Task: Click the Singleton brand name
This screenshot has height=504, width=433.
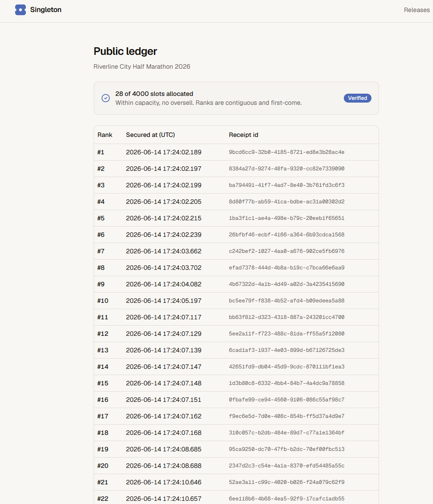Action: [45, 10]
